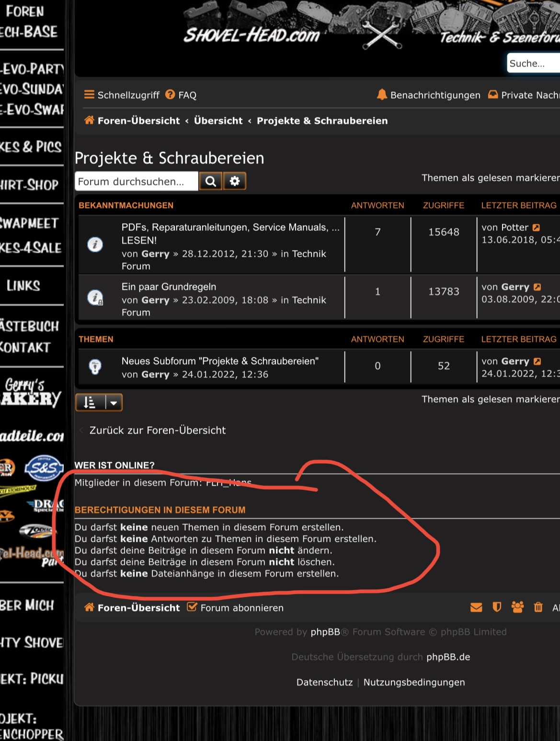Open the members group icon in footer
Screen dimensions: 560x741
517,607
